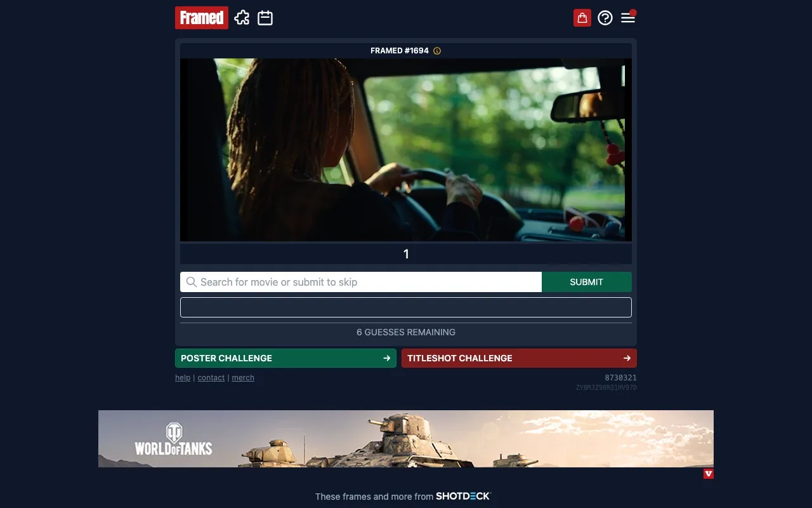Screen dimensions: 812x508
Task: Select frame number 1 tab
Action: click(x=406, y=254)
